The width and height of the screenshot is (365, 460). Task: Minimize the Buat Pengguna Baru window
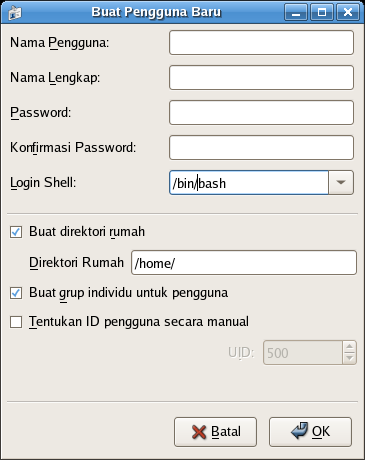[296, 13]
